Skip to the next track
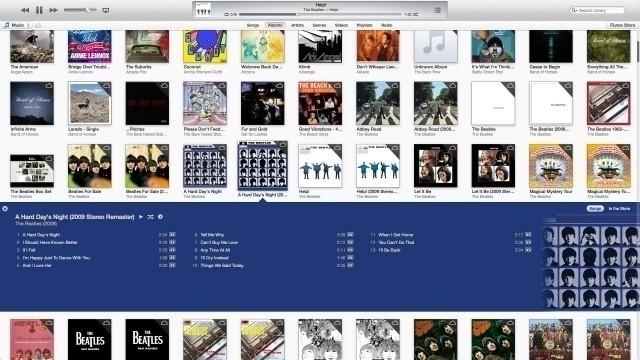Screen dimensions: 640x360 53,10
